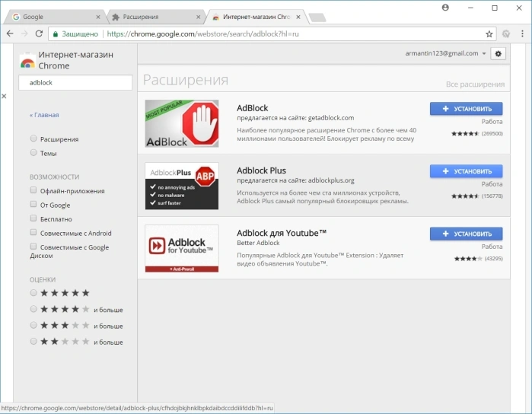Go back to previous page
The width and height of the screenshot is (532, 414).
point(10,33)
